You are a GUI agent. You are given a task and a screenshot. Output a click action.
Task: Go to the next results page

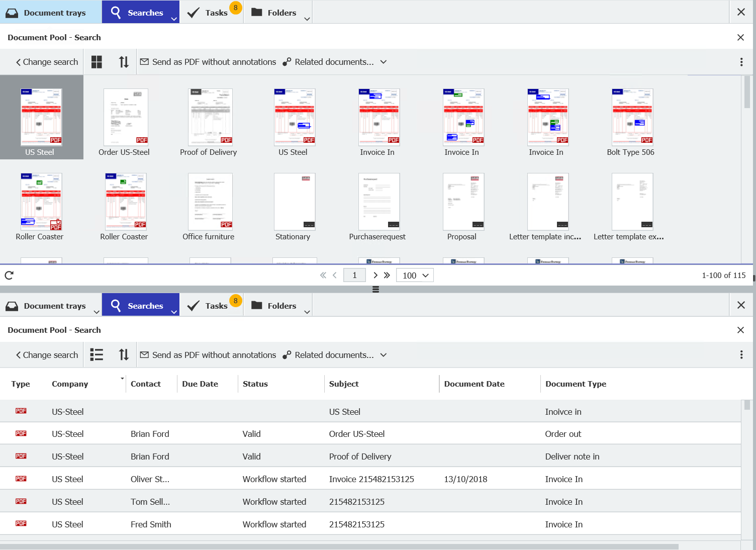pyautogui.click(x=375, y=275)
